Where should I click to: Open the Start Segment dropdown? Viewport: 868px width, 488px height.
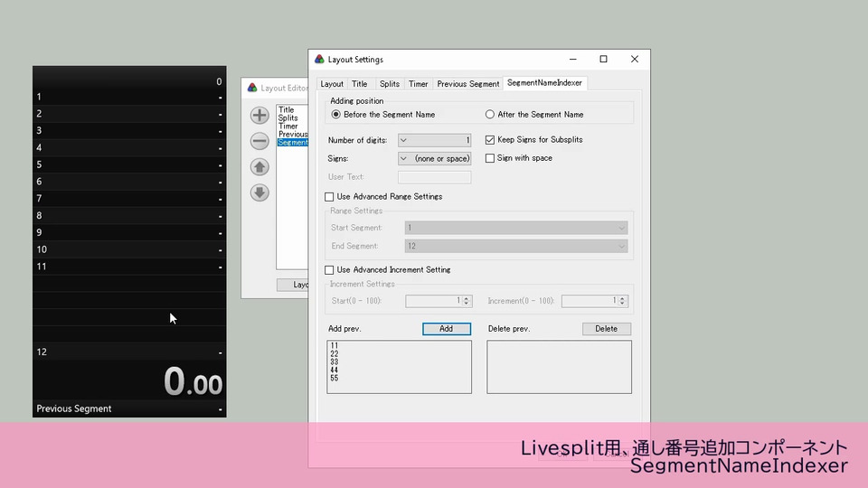click(x=516, y=228)
